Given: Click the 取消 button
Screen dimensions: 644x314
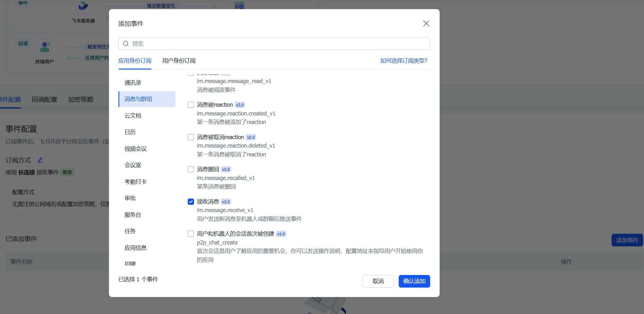Looking at the screenshot, I should [x=378, y=281].
